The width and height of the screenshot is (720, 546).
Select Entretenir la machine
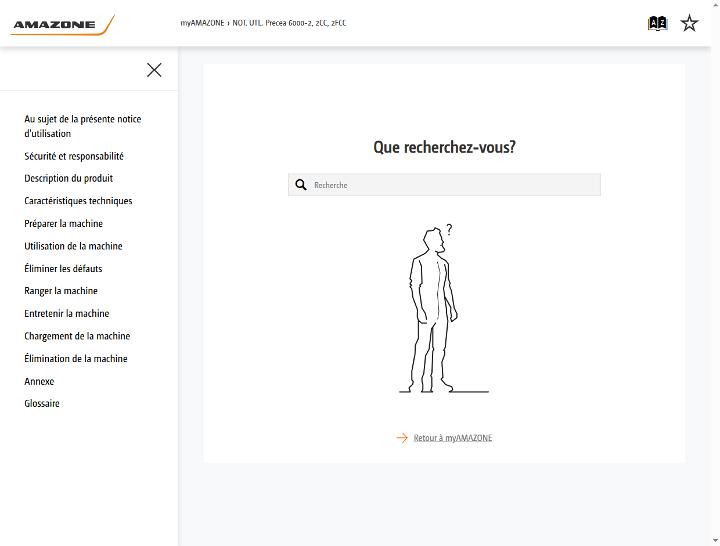pos(67,314)
